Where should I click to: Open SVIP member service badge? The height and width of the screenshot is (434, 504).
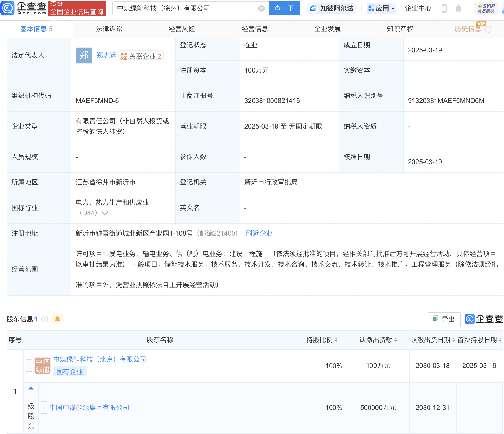coord(486,8)
